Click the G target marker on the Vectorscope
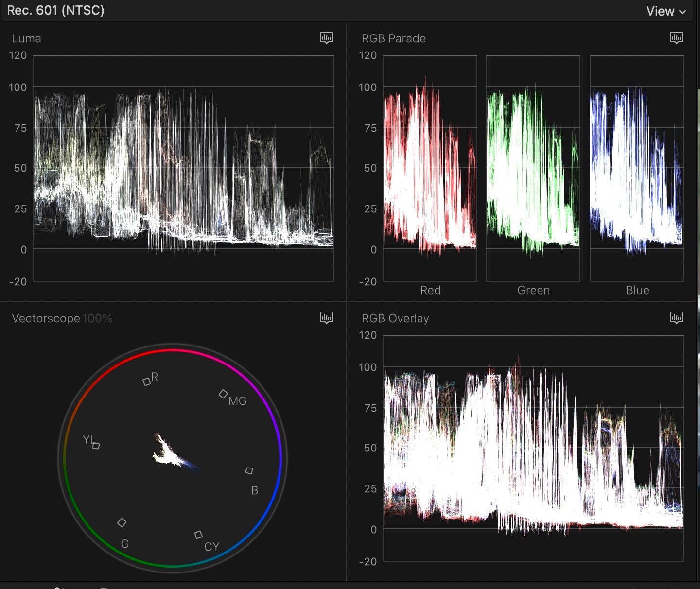The image size is (700, 589). [122, 522]
